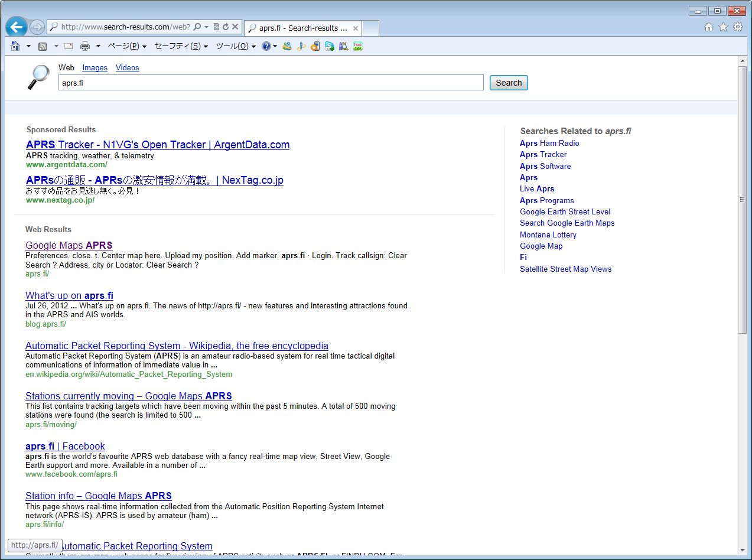
Task: Click related search Satellite Street Map Views
Action: [566, 269]
